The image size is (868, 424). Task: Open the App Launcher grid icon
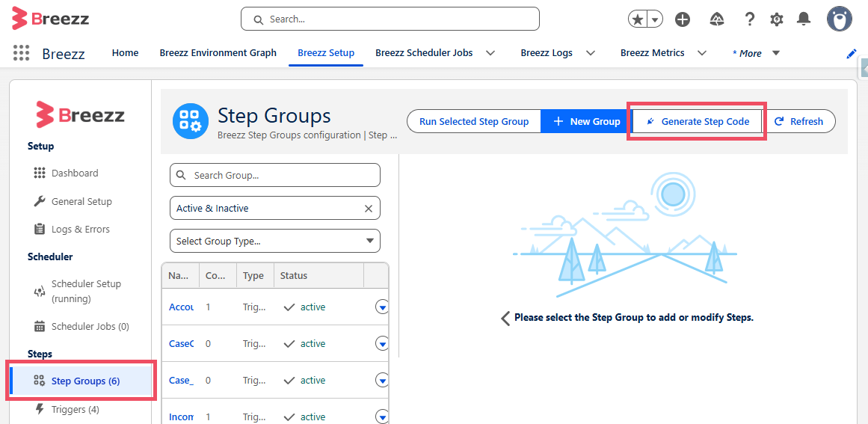[x=21, y=53]
